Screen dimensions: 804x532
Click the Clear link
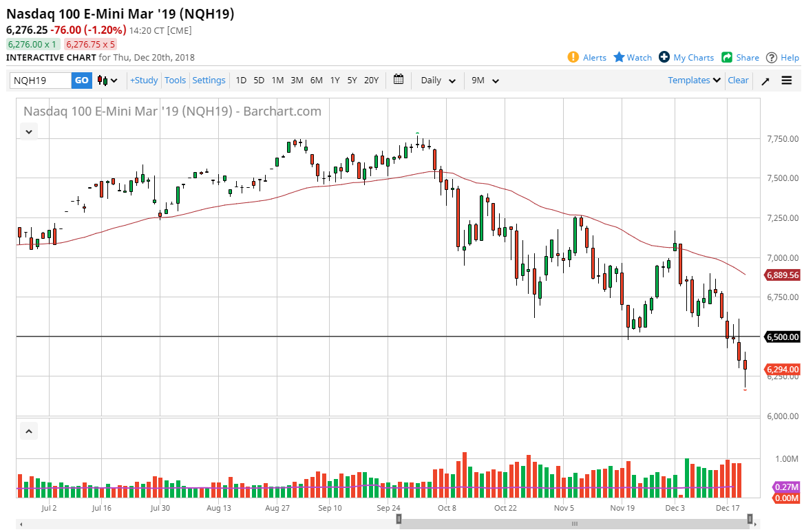pyautogui.click(x=738, y=80)
